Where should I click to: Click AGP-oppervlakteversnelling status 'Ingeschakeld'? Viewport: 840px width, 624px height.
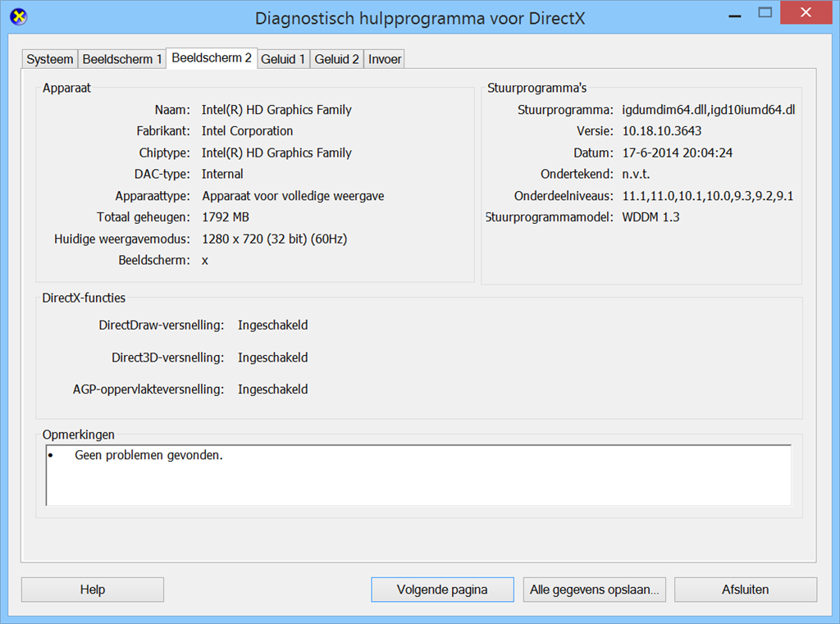click(272, 389)
